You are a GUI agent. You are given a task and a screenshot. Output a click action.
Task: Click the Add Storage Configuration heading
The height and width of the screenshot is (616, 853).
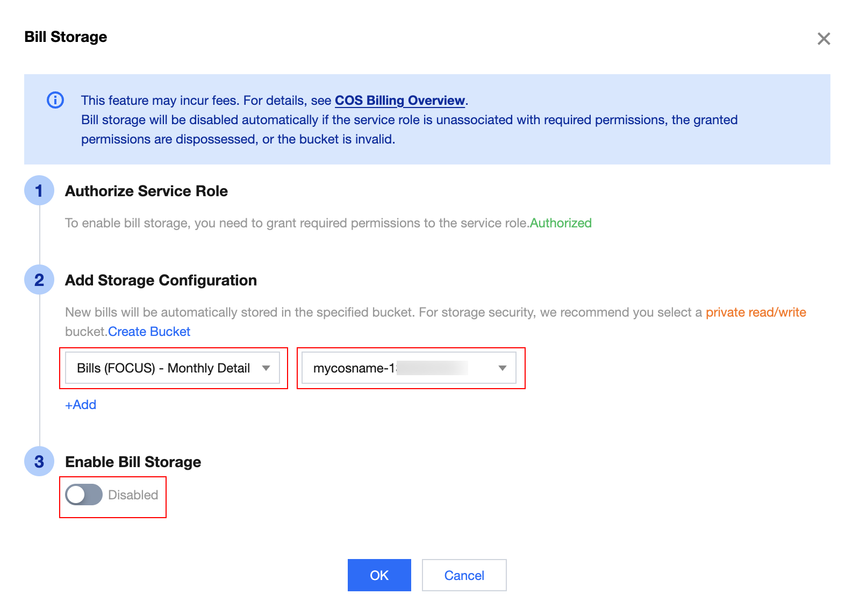(161, 281)
